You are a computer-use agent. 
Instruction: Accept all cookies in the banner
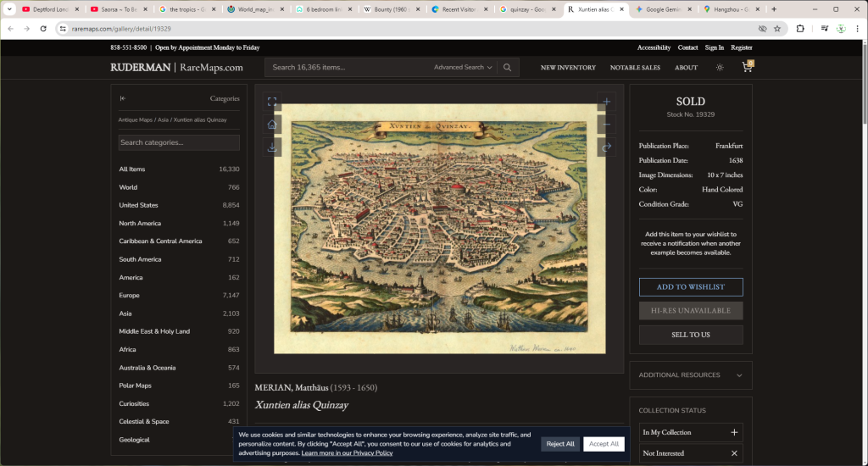click(604, 444)
